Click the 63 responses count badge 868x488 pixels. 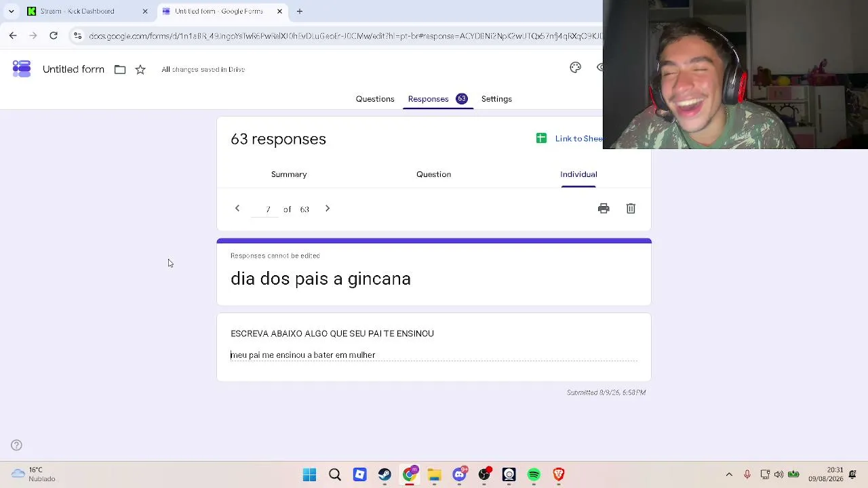tap(462, 99)
